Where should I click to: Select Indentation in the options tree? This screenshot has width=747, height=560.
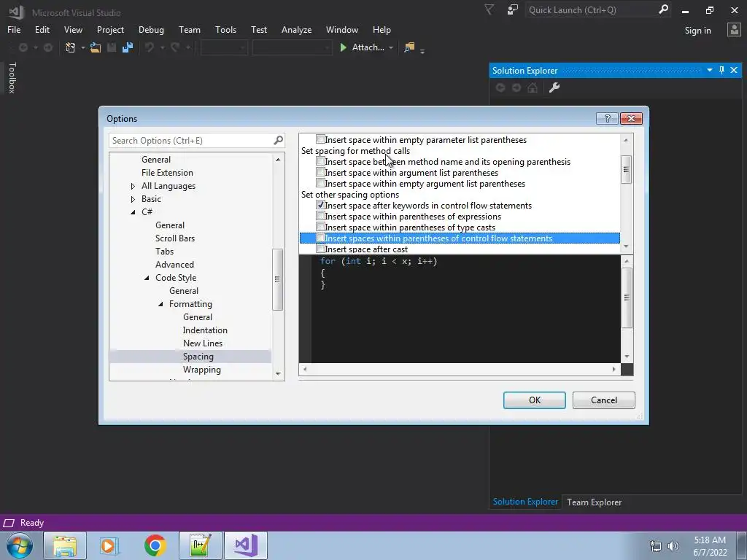click(205, 330)
